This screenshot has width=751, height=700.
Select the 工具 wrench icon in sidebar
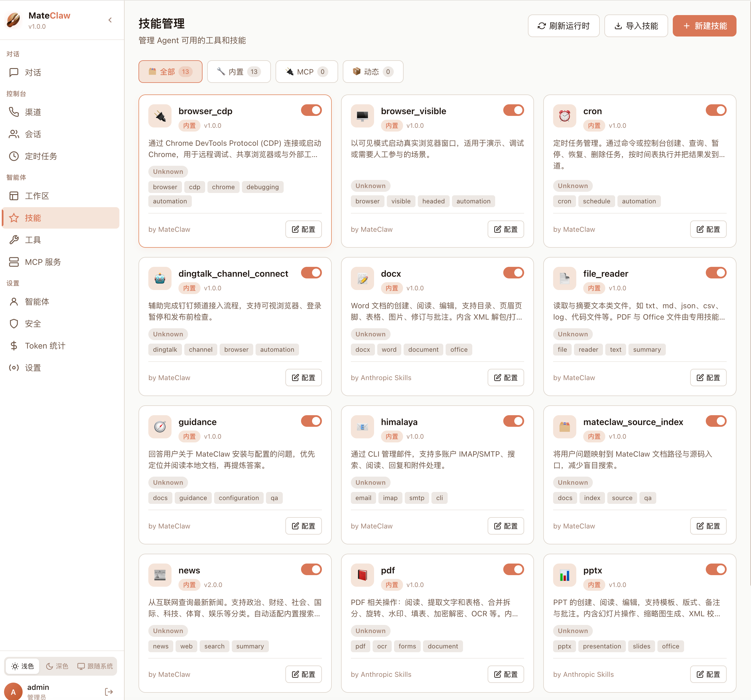tap(14, 240)
